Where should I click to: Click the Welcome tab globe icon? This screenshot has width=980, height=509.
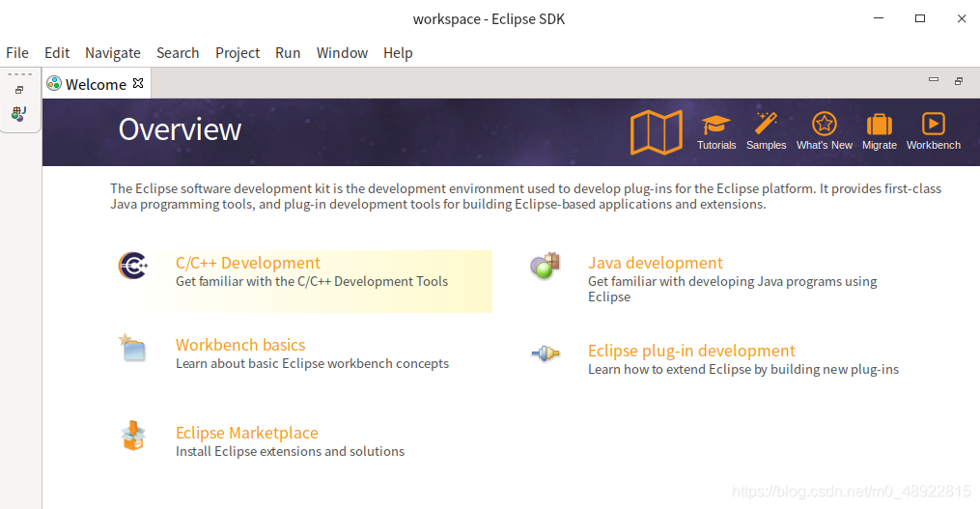54,83
